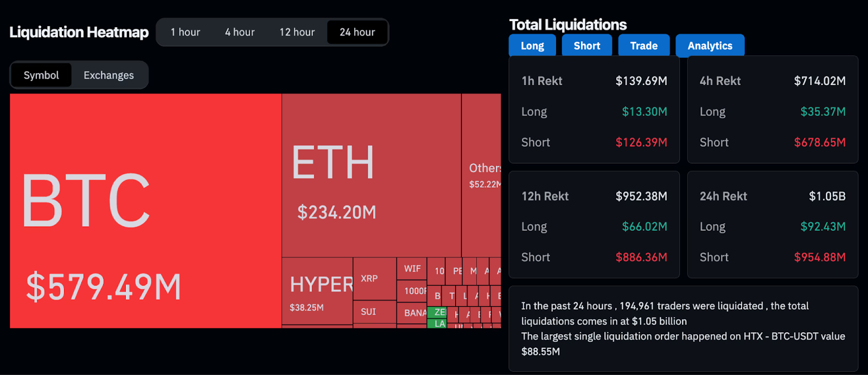Click the HYPER heatmap tile
The height and width of the screenshot is (375, 868).
[x=317, y=291]
